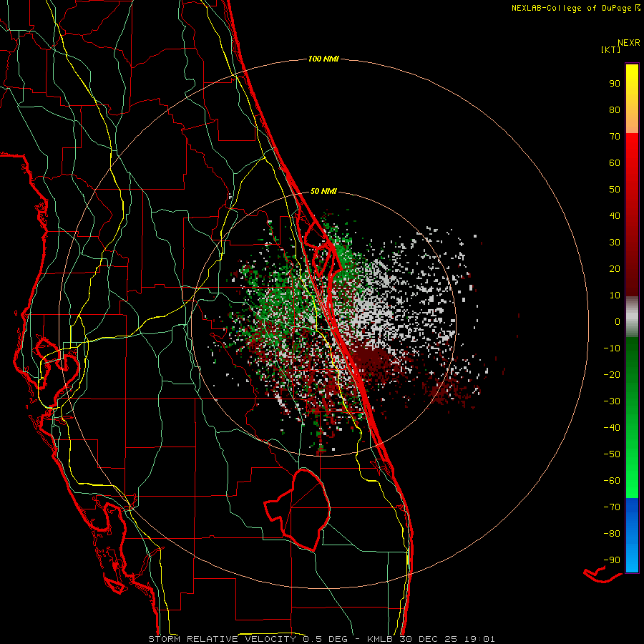This screenshot has width=644, height=644.
Task: Click the -80 value on the velocity scale
Action: pyautogui.click(x=612, y=534)
